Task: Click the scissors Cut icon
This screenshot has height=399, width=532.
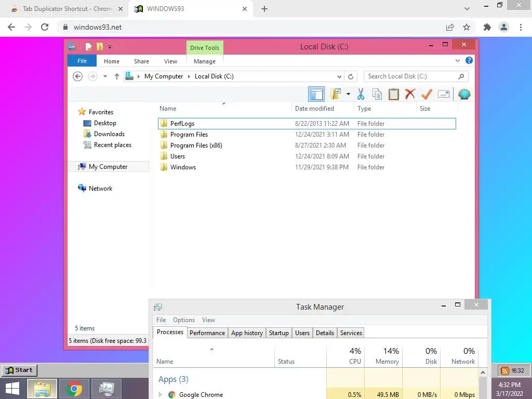Action: (361, 94)
